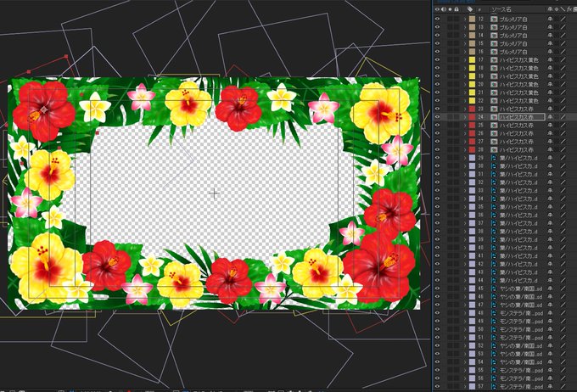Hide layer 24 ハイビスカス赤 with its eye icon
577x392 pixels.
tap(437, 117)
